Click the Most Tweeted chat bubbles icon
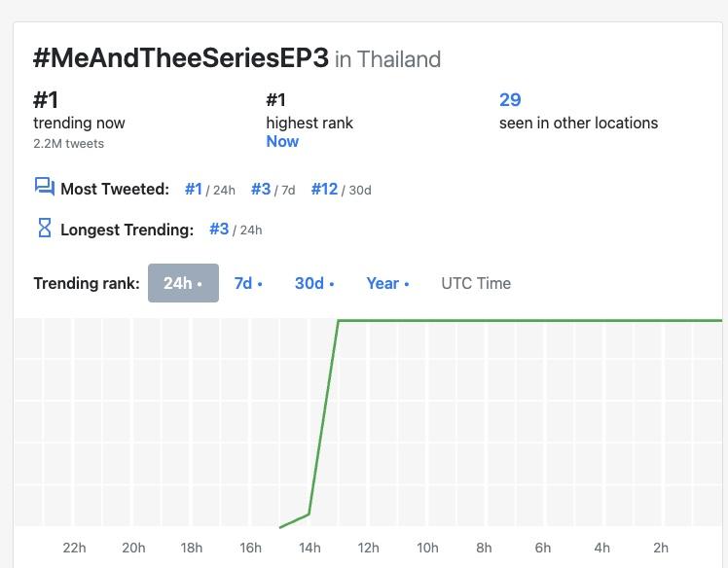The width and height of the screenshot is (728, 568). [44, 187]
